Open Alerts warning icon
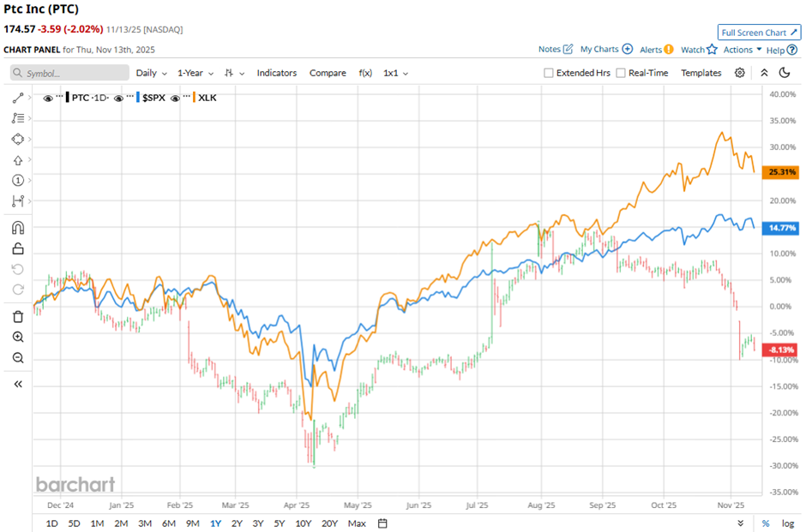This screenshot has width=806, height=532. [668, 50]
